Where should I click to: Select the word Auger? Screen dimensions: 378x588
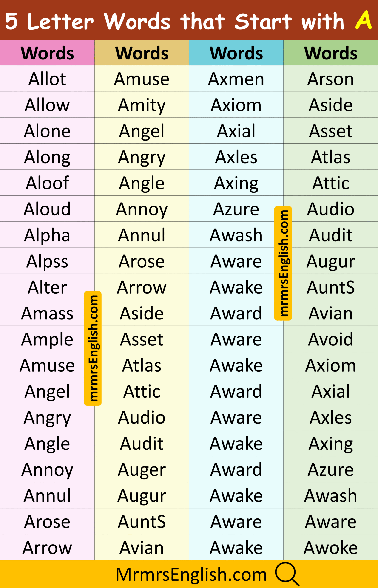point(142,469)
